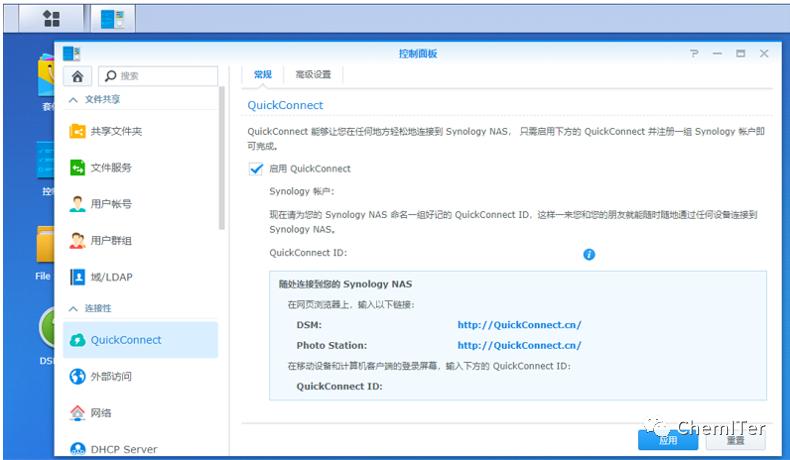Image resolution: width=790 pixels, height=460 pixels.
Task: Open the DSM main menu grid icon
Action: tap(51, 19)
